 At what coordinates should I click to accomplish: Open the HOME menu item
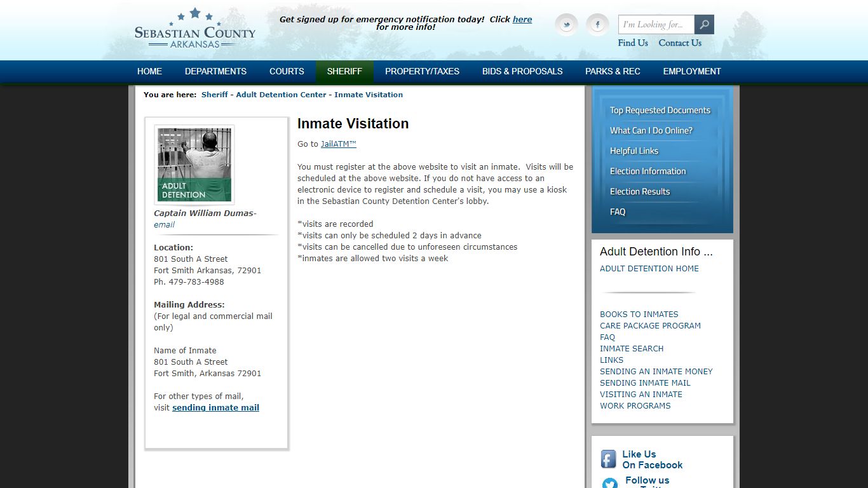(149, 71)
